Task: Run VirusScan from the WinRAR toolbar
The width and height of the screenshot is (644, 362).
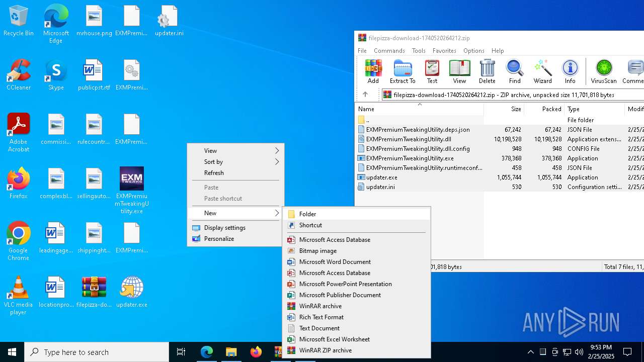Action: [x=604, y=71]
